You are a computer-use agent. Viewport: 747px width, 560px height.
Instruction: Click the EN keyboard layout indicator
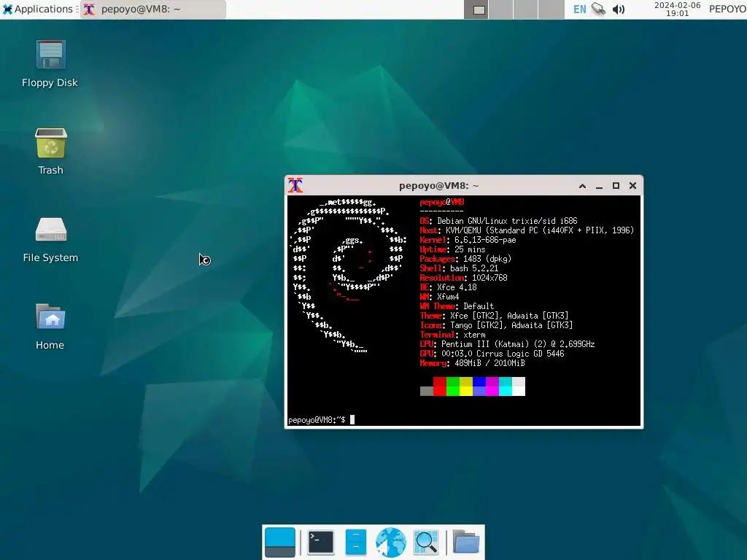(x=579, y=9)
